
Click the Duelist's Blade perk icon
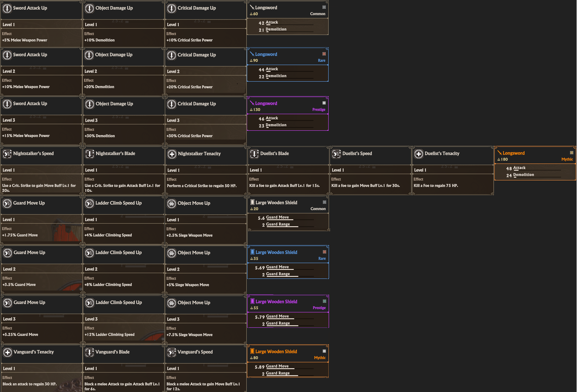[254, 154]
